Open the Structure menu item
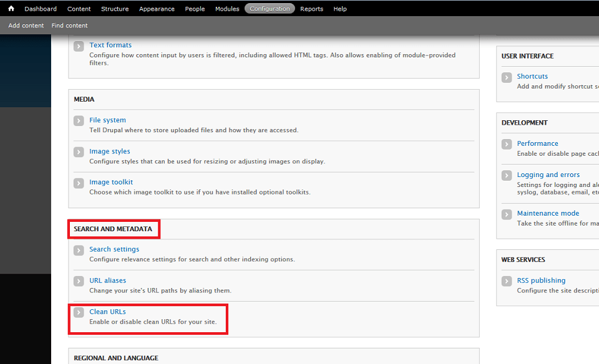Image resolution: width=599 pixels, height=364 pixels. [x=115, y=8]
